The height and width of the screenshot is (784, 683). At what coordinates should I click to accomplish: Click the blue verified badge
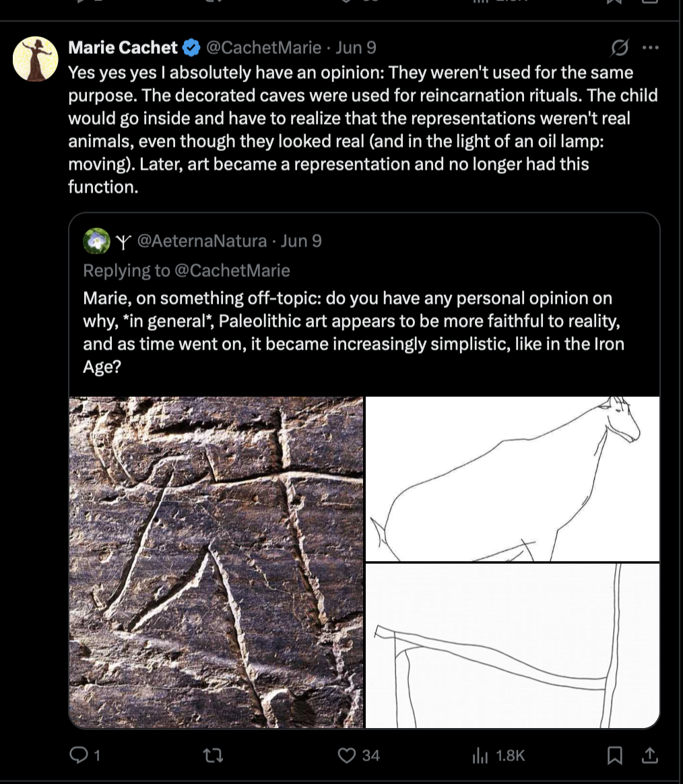click(191, 48)
